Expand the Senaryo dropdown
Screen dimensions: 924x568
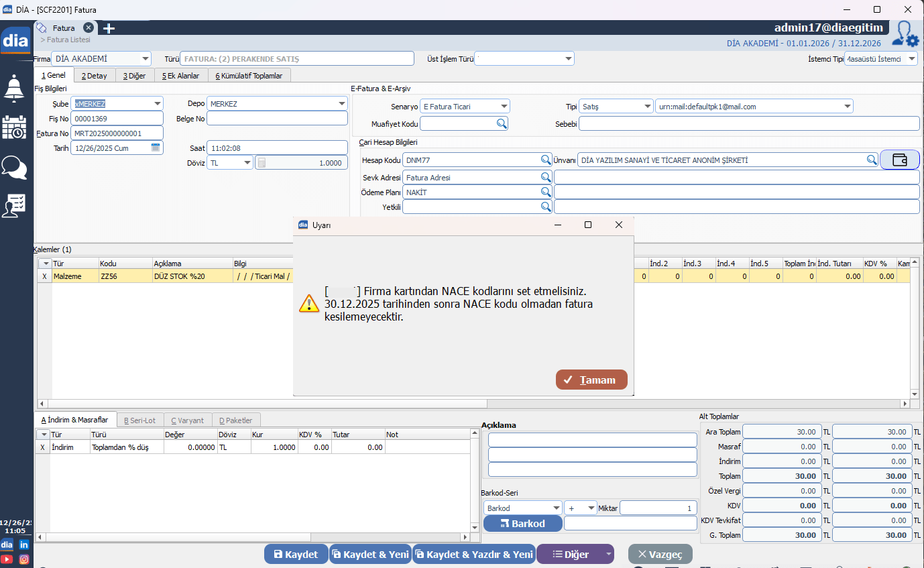click(x=504, y=107)
